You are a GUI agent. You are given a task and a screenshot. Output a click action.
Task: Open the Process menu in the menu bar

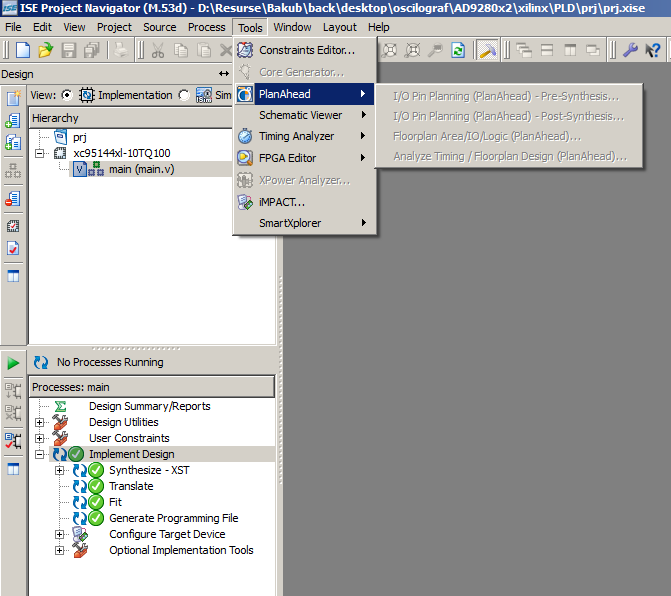click(206, 27)
